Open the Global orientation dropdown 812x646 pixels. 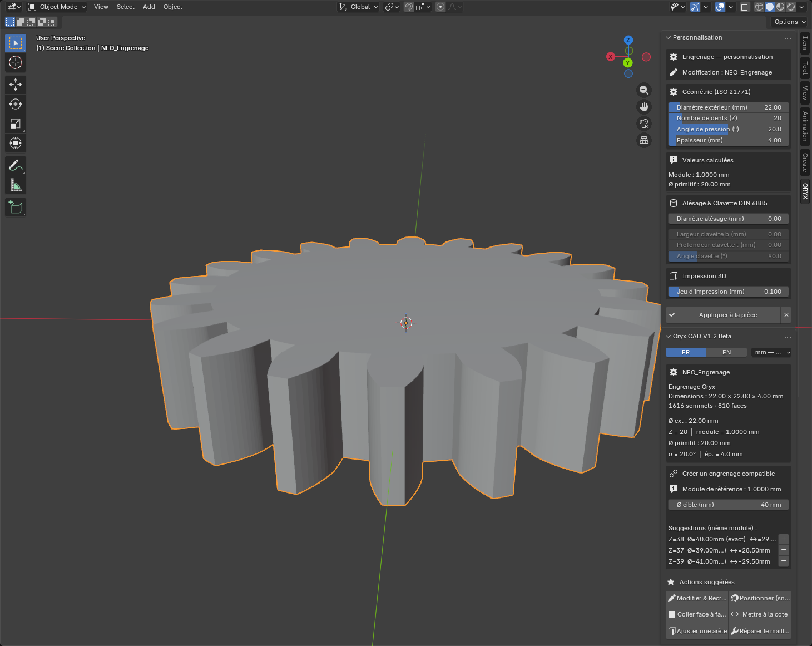(x=359, y=7)
